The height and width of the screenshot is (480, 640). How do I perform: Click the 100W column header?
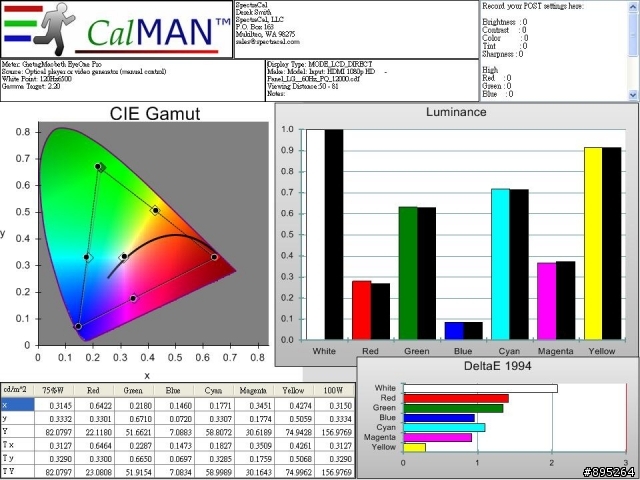click(333, 390)
